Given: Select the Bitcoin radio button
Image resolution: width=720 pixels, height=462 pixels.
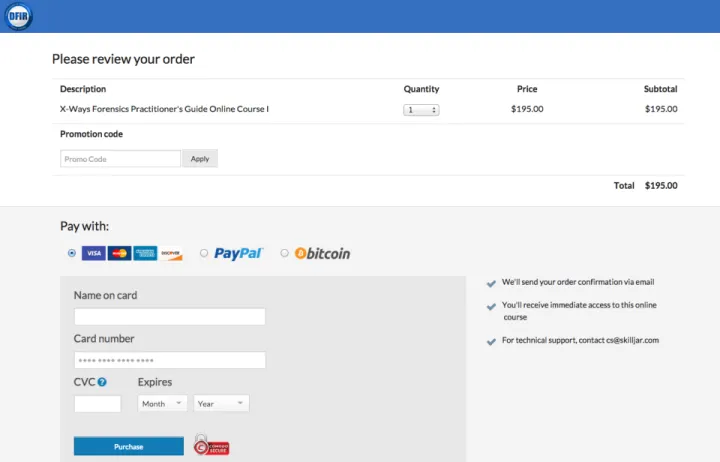Looking at the screenshot, I should pyautogui.click(x=284, y=253).
